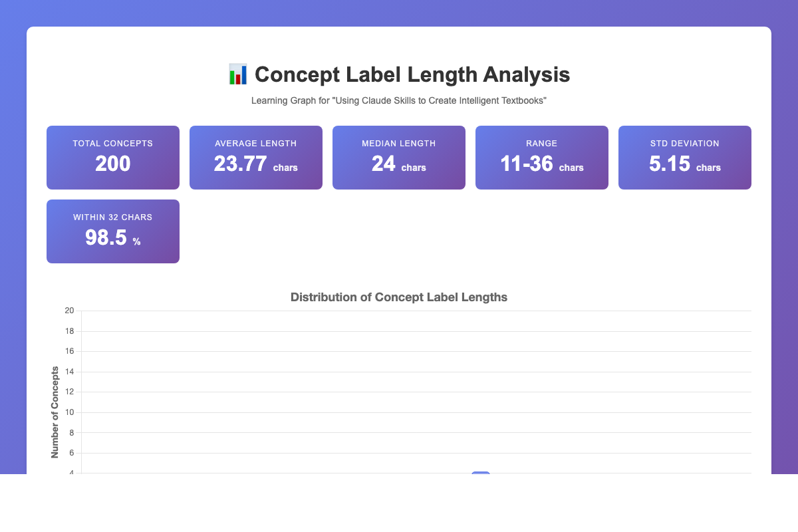
Task: Click the "Number of Concepts" y-axis label
Action: coord(55,412)
